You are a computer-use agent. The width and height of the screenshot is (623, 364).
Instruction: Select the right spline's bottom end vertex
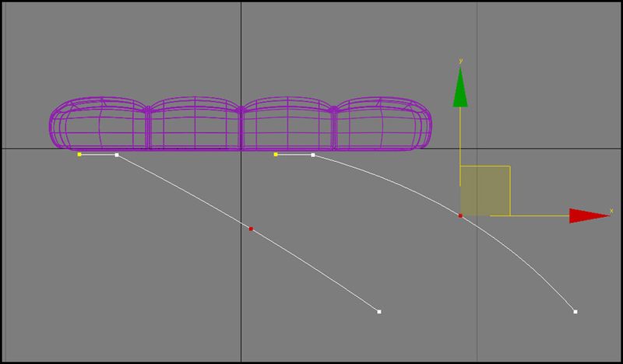tap(575, 312)
